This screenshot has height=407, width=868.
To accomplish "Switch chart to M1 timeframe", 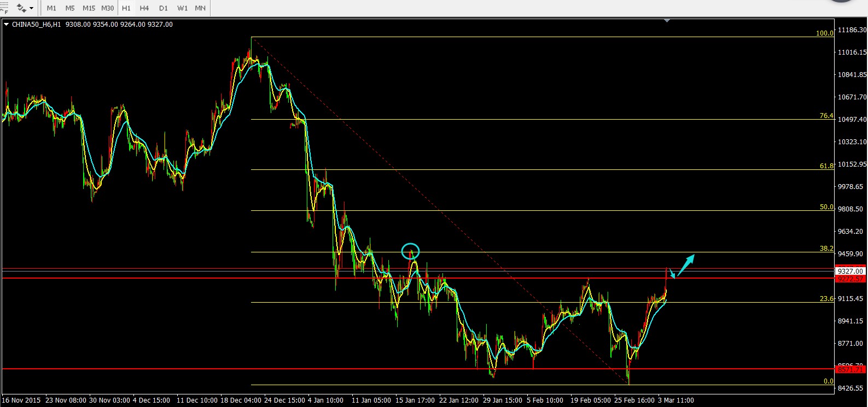I will pos(51,8).
